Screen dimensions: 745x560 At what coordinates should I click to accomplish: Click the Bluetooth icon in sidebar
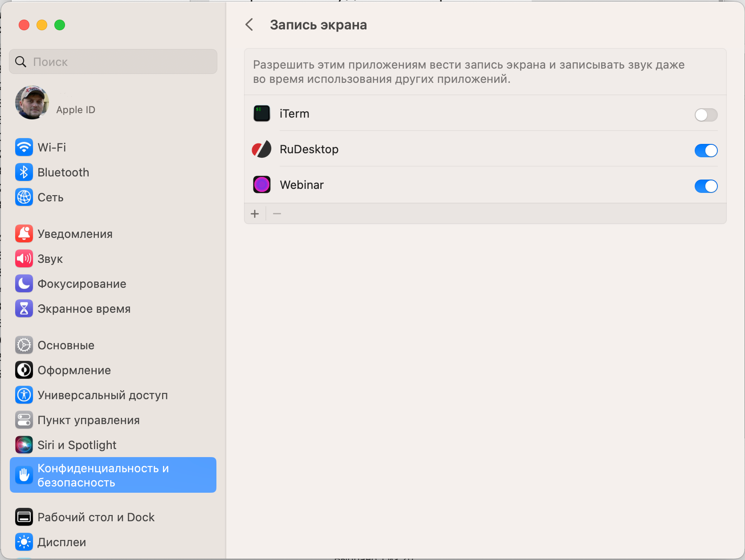pos(24,172)
